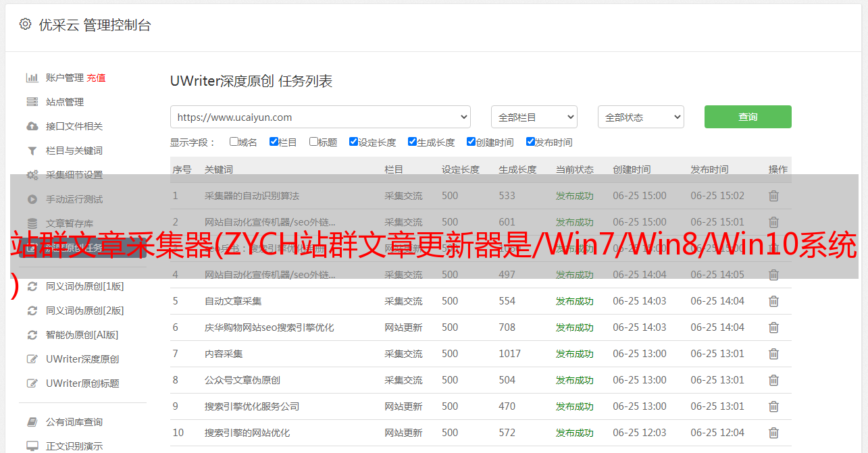The height and width of the screenshot is (453, 868).
Task: Open the 全部状态 dropdown
Action: point(640,117)
